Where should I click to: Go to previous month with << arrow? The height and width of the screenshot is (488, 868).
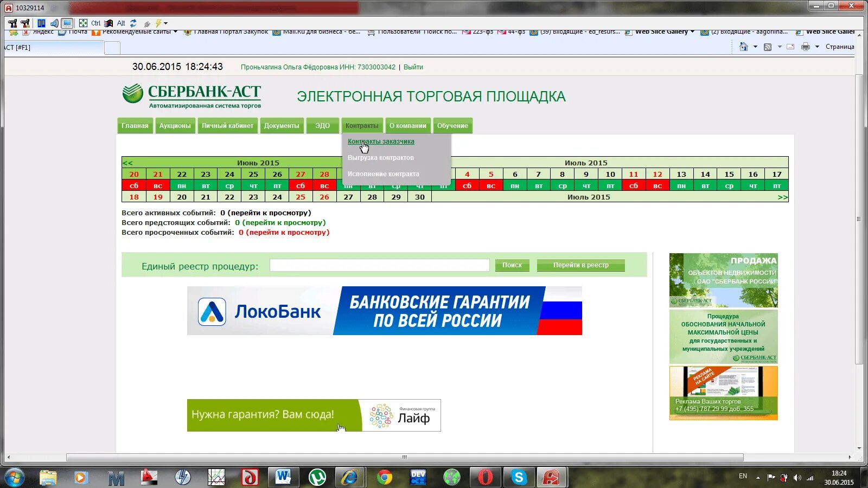click(128, 163)
